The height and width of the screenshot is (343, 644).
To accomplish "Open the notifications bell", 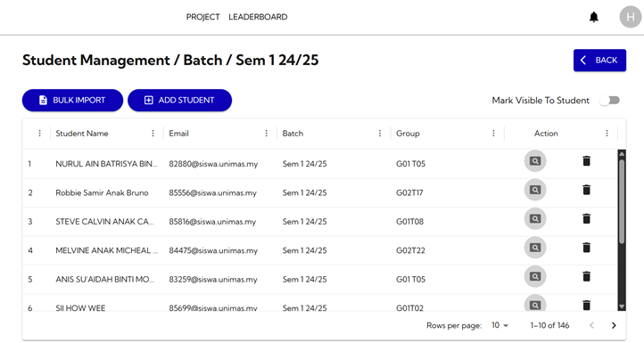I will pyautogui.click(x=593, y=17).
